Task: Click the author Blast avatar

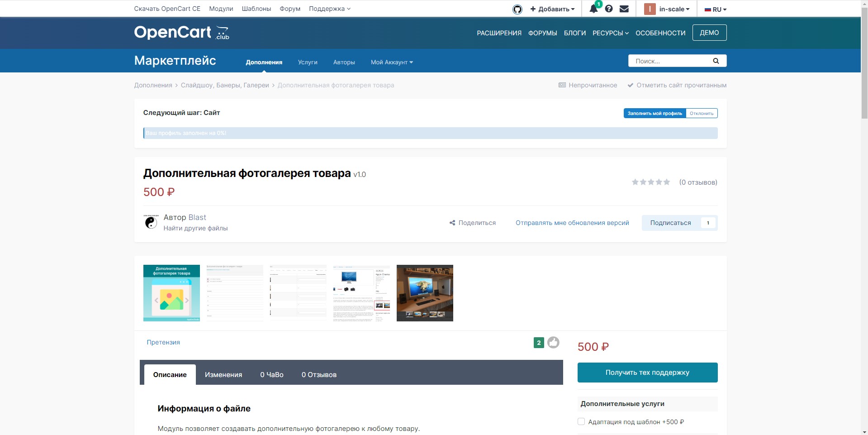Action: [x=151, y=222]
